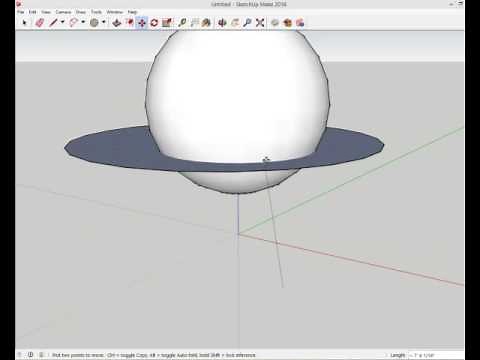
Task: Select the Select arrow tool
Action: pos(24,23)
